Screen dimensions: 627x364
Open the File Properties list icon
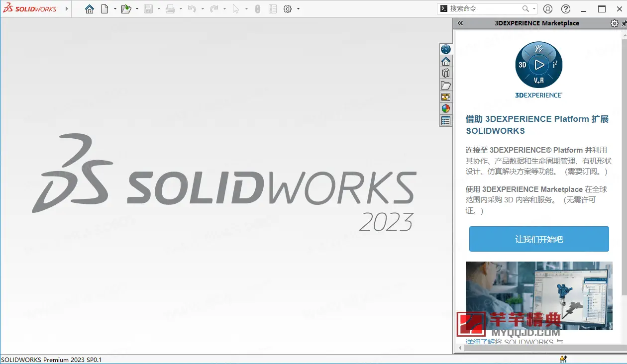(x=273, y=8)
